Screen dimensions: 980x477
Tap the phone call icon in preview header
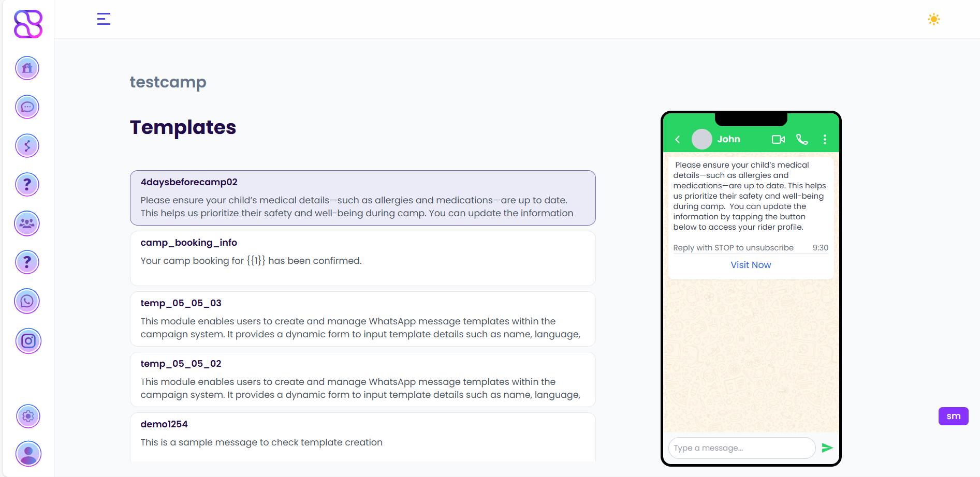click(802, 139)
